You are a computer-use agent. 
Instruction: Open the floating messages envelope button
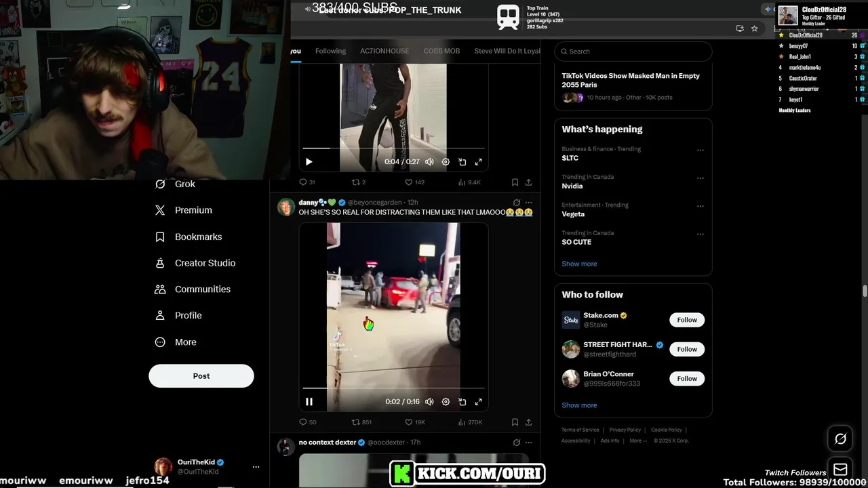(x=840, y=470)
